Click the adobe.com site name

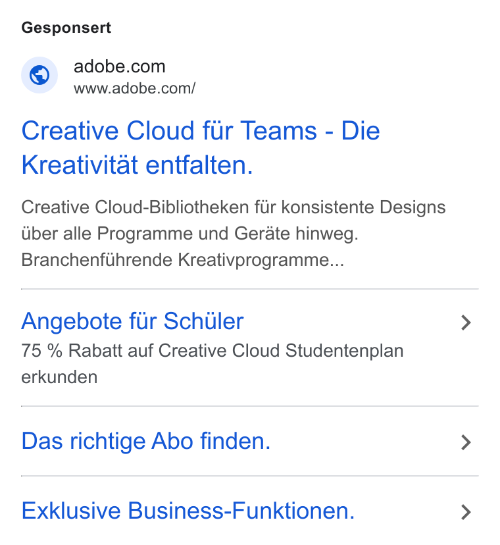(x=119, y=66)
